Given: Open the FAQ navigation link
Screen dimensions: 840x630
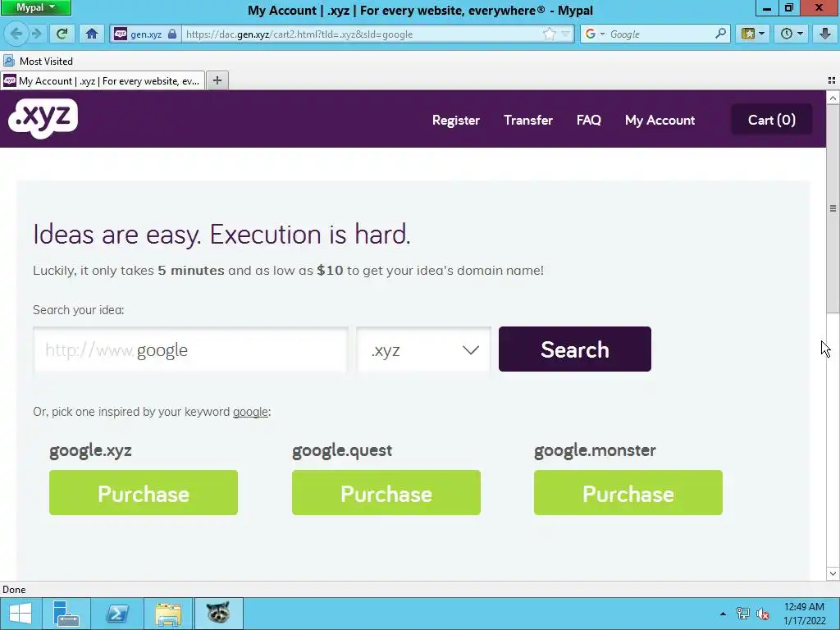Looking at the screenshot, I should point(589,120).
